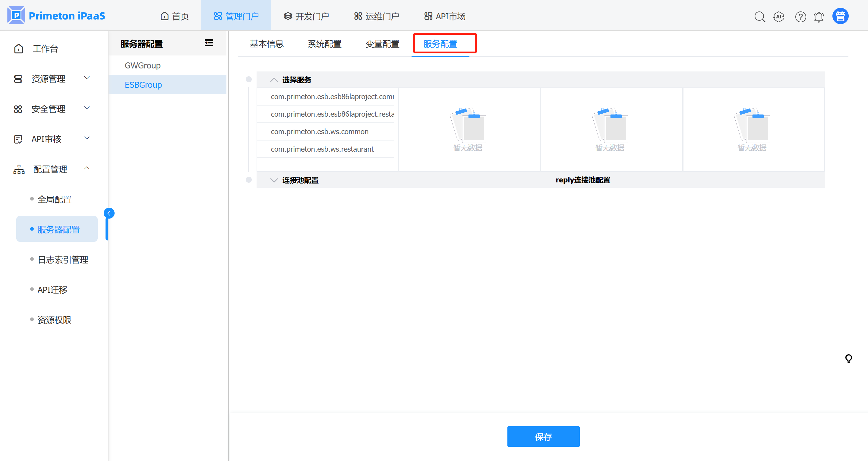
Task: Collapse the 选择服务 section
Action: point(274,80)
